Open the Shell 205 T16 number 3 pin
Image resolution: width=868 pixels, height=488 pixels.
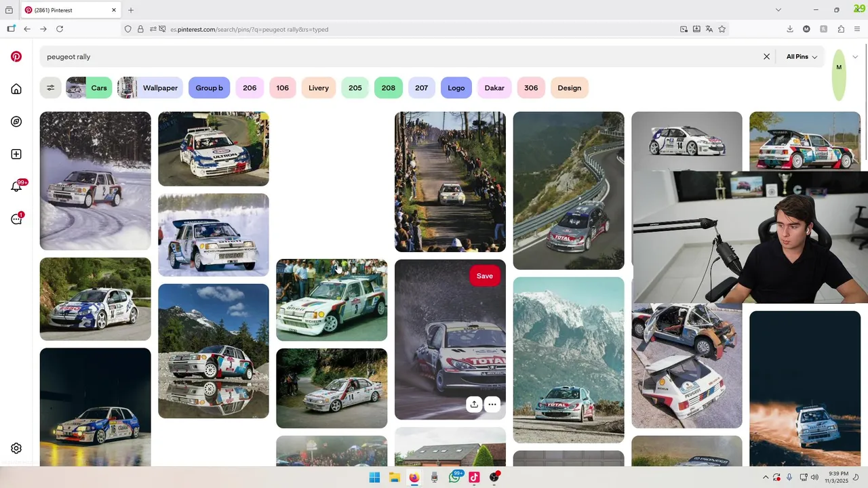tap(332, 300)
